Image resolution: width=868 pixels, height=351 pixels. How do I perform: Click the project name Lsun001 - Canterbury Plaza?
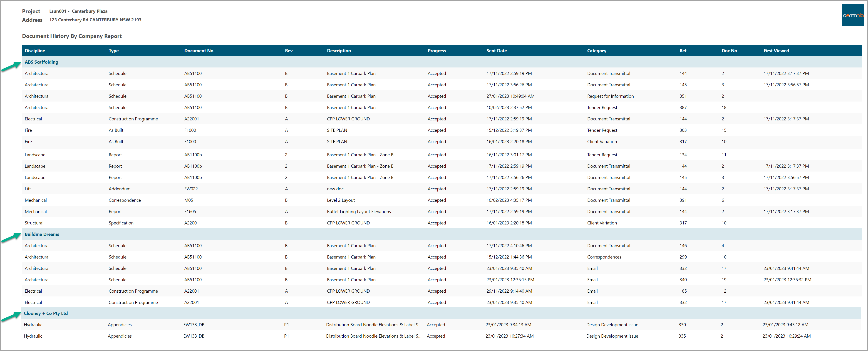(79, 11)
